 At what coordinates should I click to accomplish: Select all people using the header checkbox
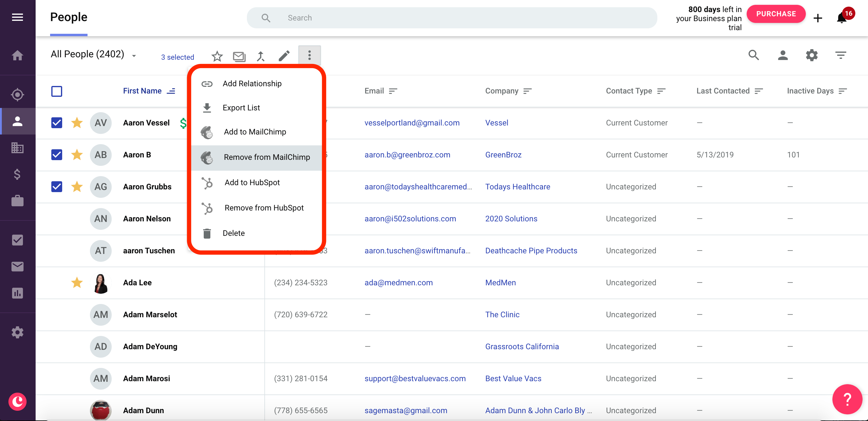[x=57, y=91]
